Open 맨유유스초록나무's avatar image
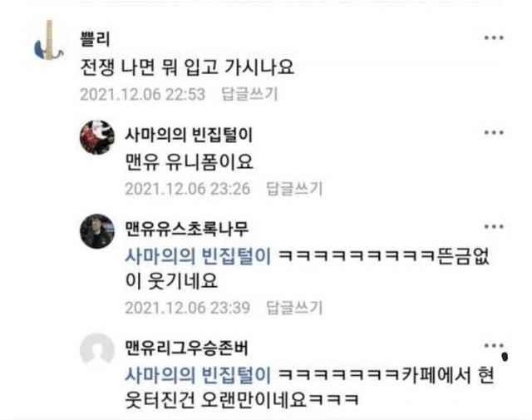Viewport: 532px width, 420px height. (97, 231)
